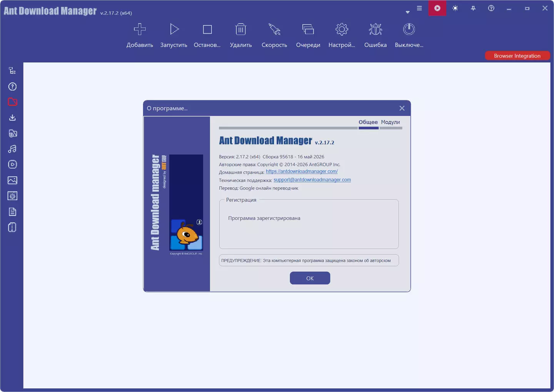
Task: Open the images category in sidebar
Action: (x=12, y=180)
